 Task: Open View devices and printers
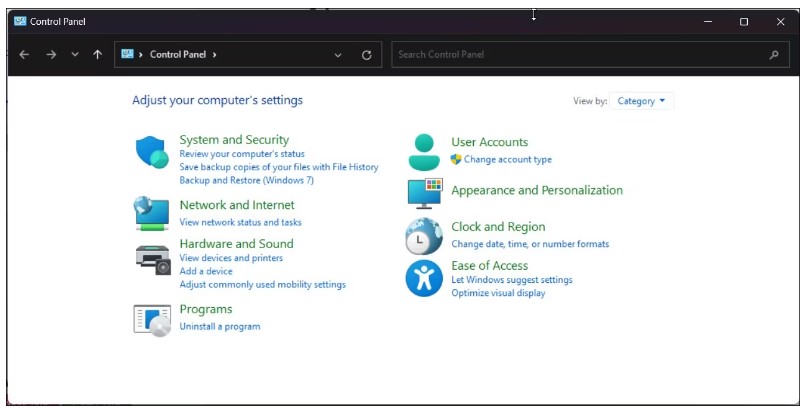[231, 258]
